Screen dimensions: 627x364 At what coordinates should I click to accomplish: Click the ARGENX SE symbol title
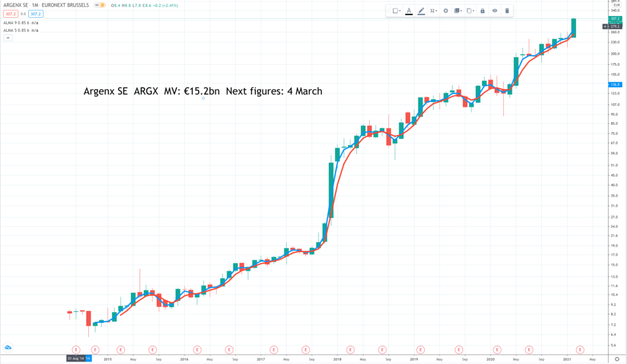point(16,5)
